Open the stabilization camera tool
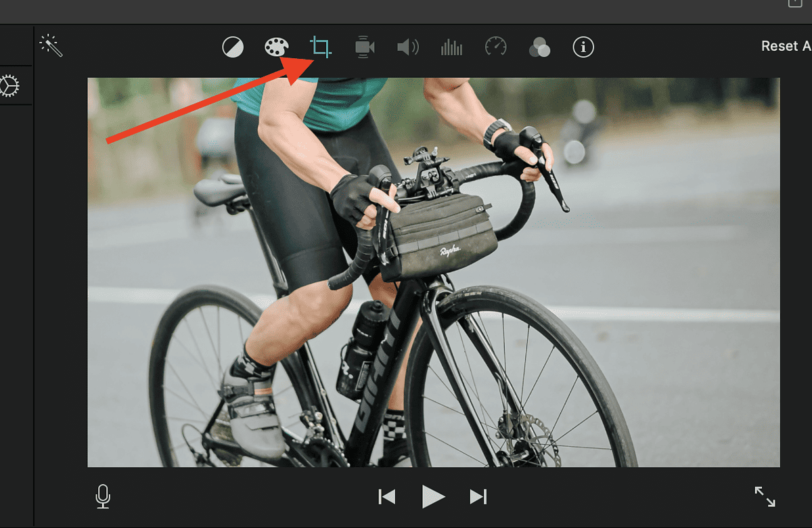Screen dimensions: 812x528 coord(365,47)
